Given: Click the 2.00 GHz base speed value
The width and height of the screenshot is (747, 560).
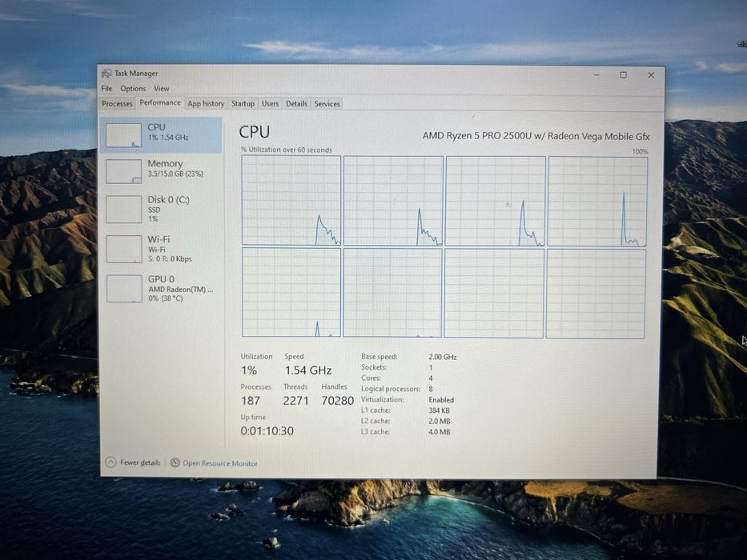Looking at the screenshot, I should click(443, 357).
